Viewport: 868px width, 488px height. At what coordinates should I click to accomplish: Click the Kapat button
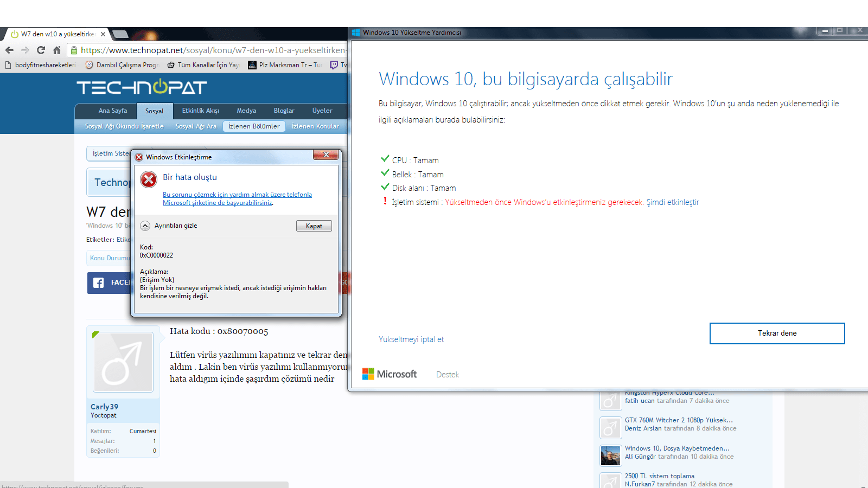(314, 226)
